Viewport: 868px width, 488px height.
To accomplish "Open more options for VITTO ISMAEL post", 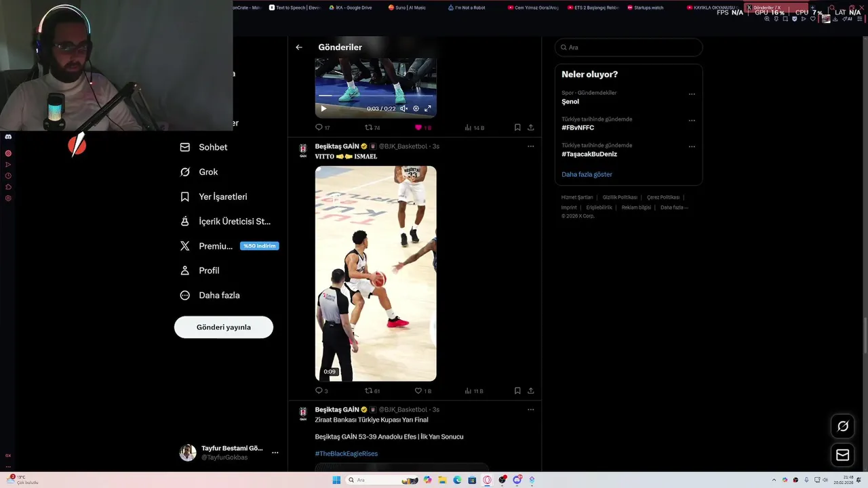I will [530, 146].
